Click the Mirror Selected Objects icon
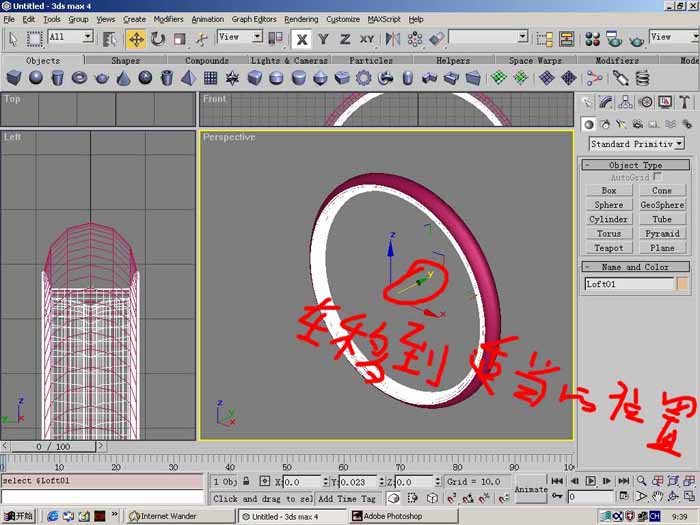Viewport: 700px width, 525px height. coord(392,39)
